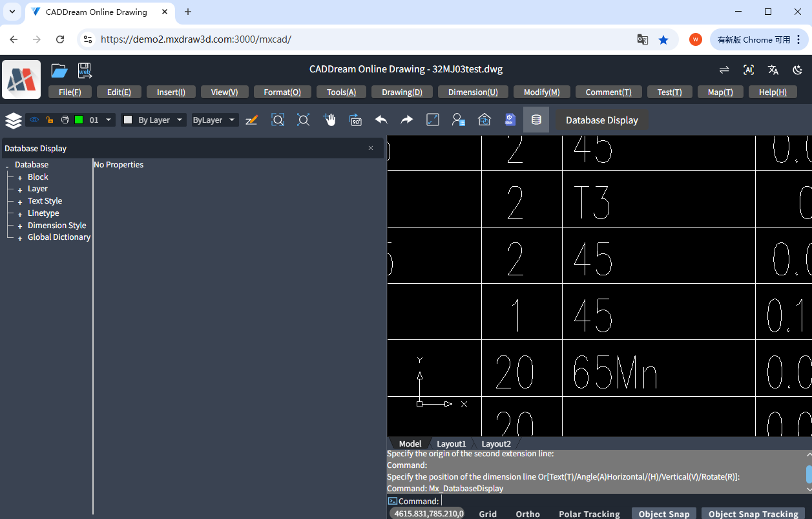Image resolution: width=812 pixels, height=519 pixels.
Task: Click the Object Snap Tracking button
Action: (753, 514)
